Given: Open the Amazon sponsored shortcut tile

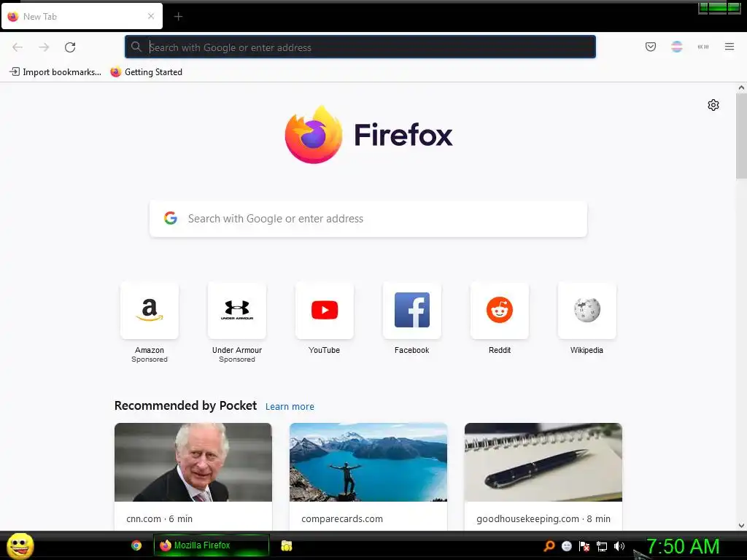Looking at the screenshot, I should click(x=150, y=311).
